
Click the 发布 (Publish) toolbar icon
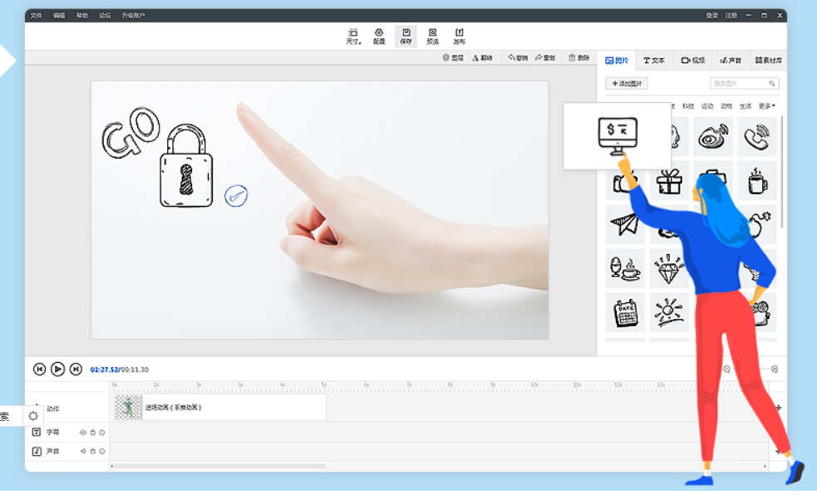459,35
